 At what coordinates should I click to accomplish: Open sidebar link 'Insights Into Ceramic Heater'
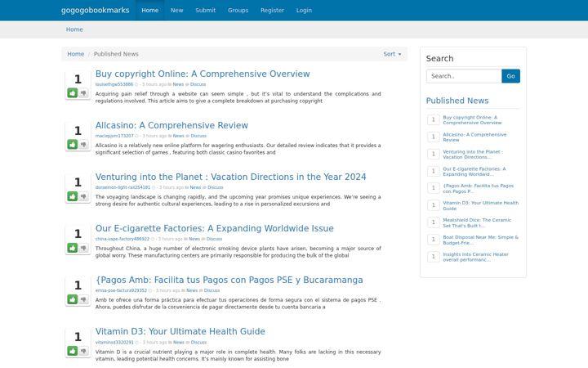[x=475, y=258]
